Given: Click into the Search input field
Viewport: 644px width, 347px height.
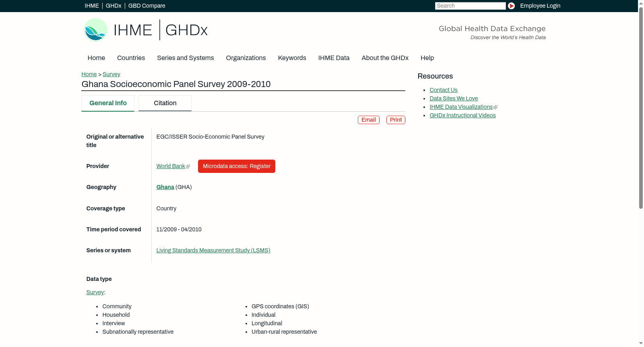Looking at the screenshot, I should 470,6.
